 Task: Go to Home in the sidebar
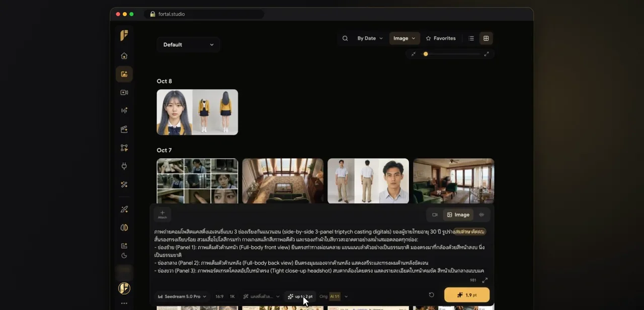click(x=124, y=56)
